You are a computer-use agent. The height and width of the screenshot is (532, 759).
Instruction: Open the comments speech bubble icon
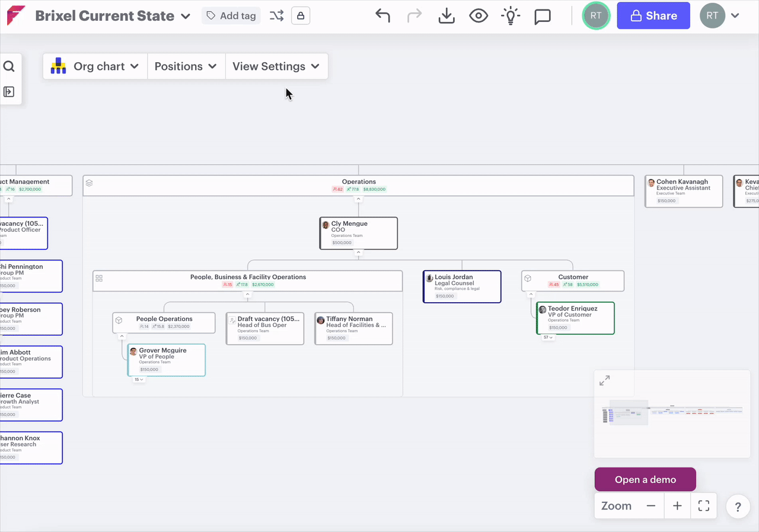pos(542,17)
